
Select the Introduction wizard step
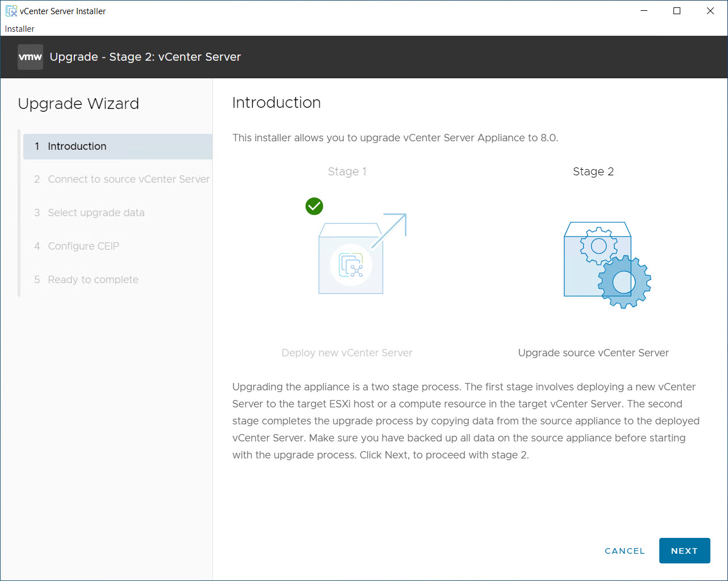118,146
